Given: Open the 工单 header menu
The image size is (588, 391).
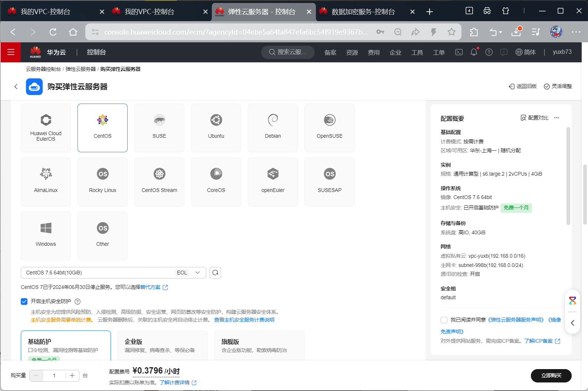Looking at the screenshot, I should point(439,52).
